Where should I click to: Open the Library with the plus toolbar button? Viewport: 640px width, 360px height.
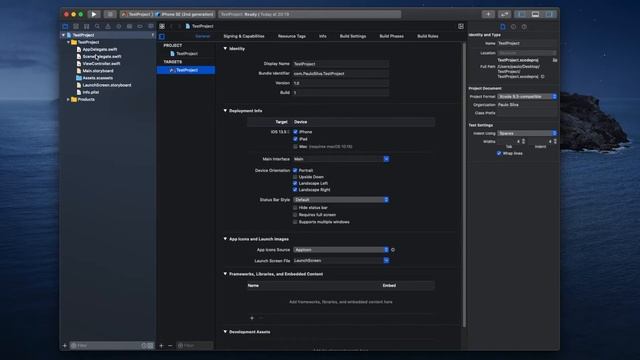coord(488,14)
